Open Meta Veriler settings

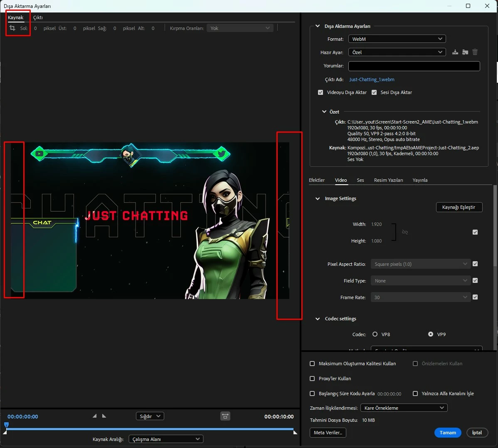tap(328, 433)
